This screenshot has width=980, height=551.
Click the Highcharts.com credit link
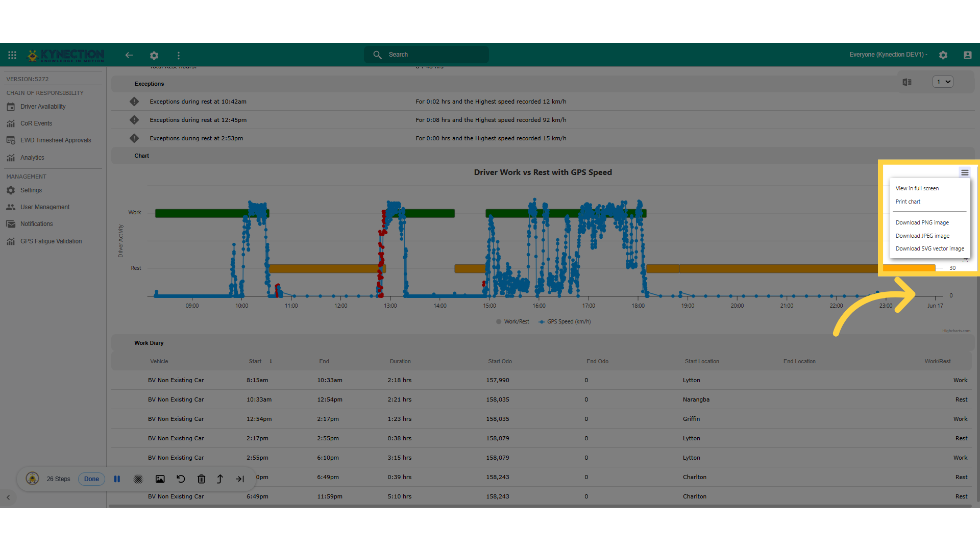coord(956,331)
